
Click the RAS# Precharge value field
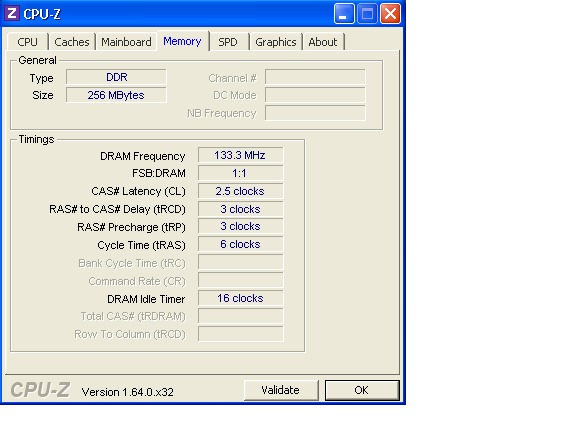coord(241,226)
